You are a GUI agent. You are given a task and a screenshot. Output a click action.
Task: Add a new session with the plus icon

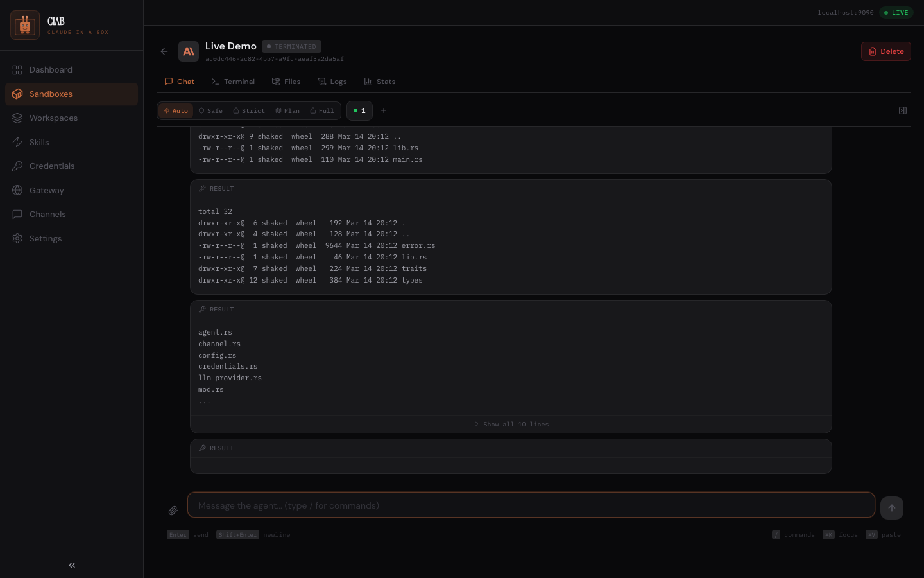click(x=384, y=110)
